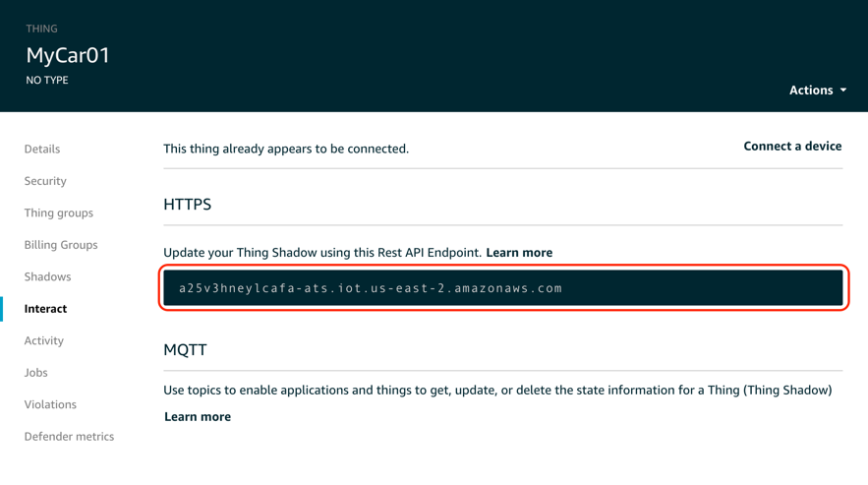Open Billing Groups section
Image resolution: width=868 pixels, height=485 pixels.
click(x=61, y=245)
